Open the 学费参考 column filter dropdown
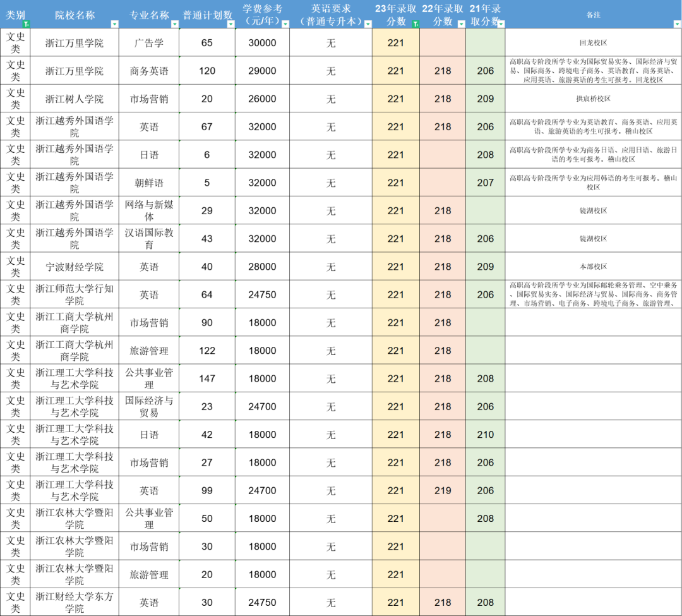The width and height of the screenshot is (682, 616). tap(285, 24)
